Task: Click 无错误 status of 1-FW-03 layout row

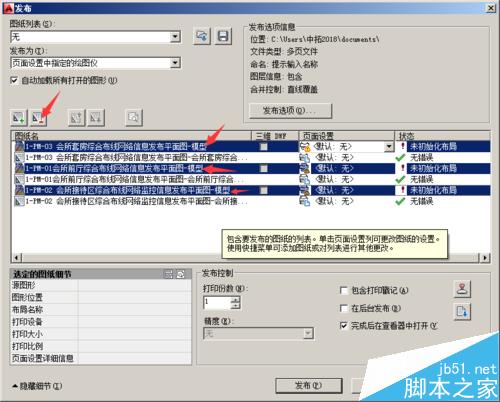Action: click(x=421, y=158)
